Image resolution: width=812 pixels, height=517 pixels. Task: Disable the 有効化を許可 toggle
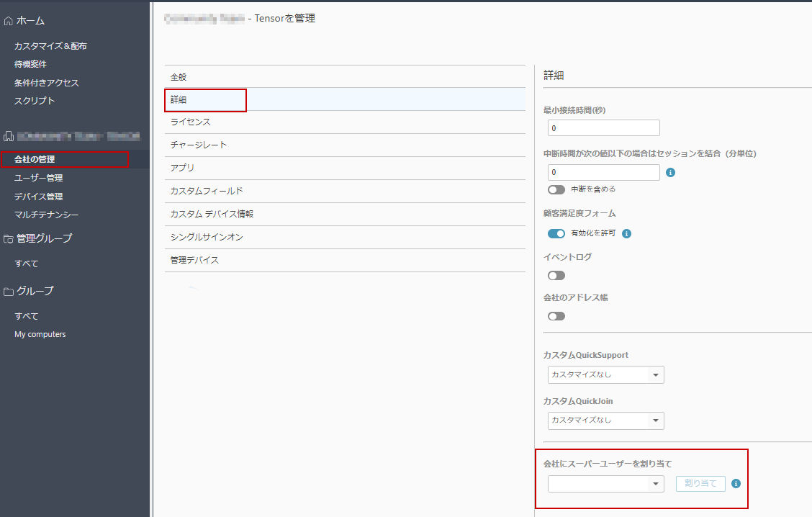[556, 233]
